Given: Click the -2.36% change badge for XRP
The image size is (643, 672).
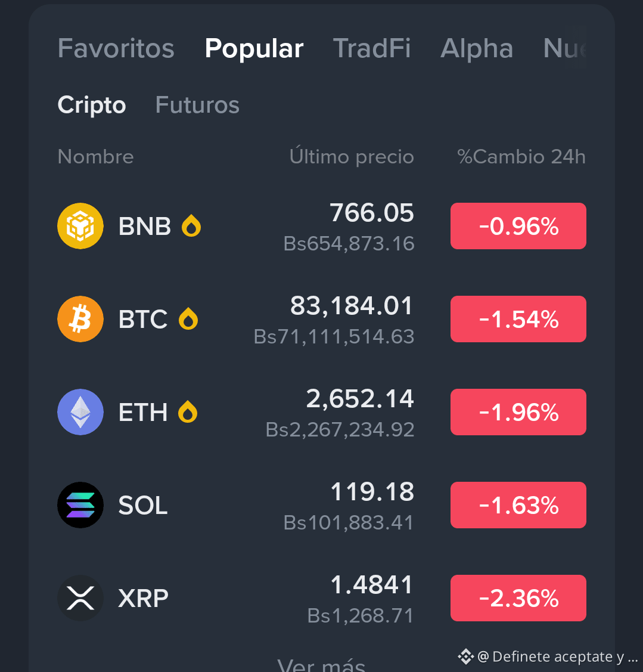Looking at the screenshot, I should pos(518,598).
